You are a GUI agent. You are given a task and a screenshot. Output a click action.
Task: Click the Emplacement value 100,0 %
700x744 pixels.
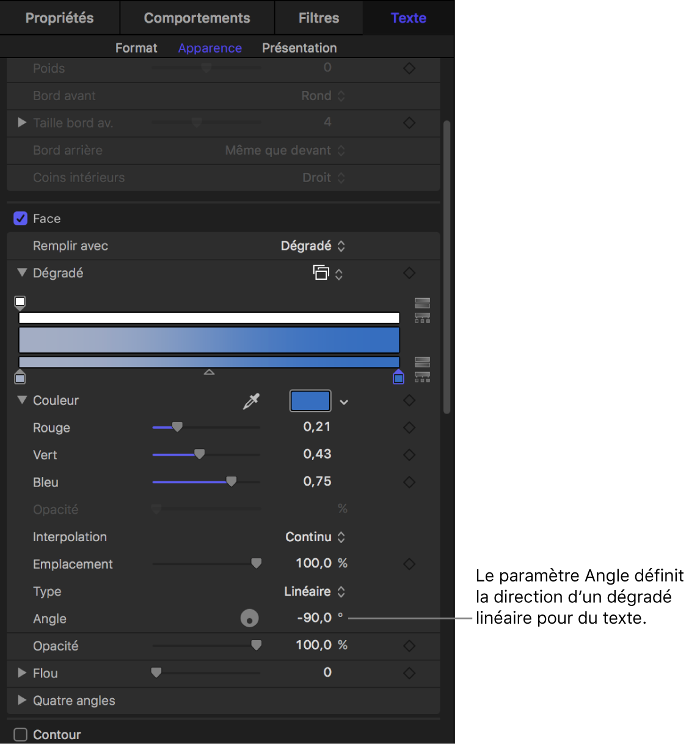pos(322,563)
